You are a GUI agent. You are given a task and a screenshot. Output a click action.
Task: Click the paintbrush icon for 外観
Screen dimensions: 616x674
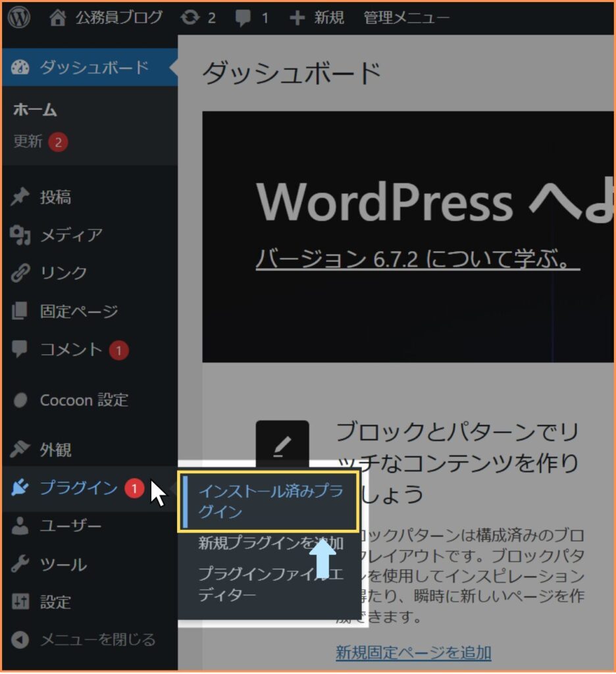(20, 450)
